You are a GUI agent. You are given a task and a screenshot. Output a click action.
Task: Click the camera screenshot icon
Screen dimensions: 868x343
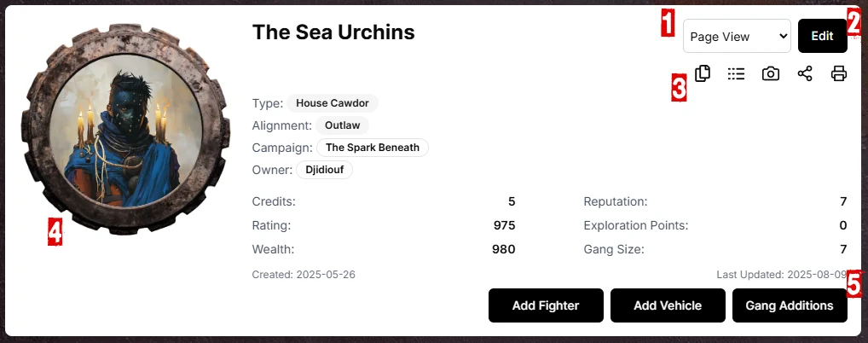point(771,73)
